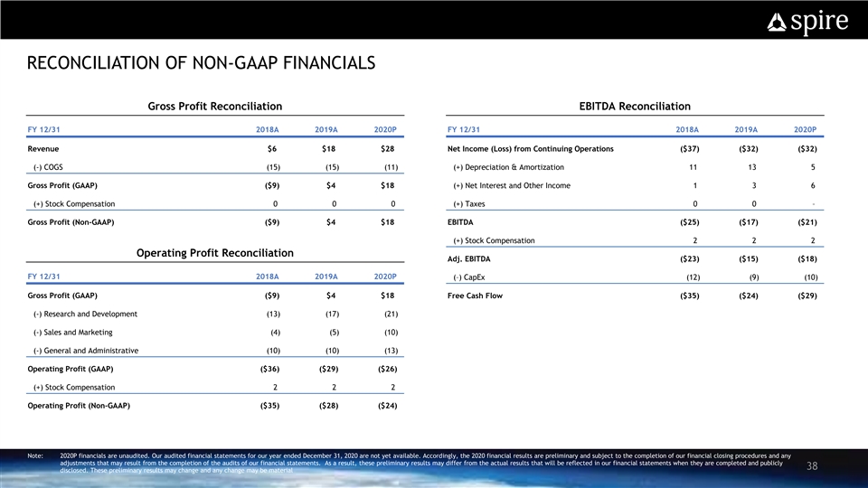Click the Adj. EBITDA row label
Screen dimensions: 868x488
[x=470, y=258]
